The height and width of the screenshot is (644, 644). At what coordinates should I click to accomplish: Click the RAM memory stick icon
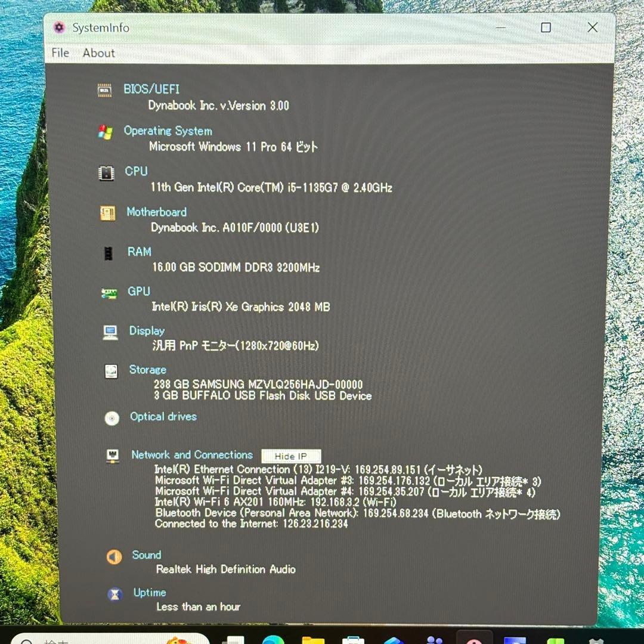[x=109, y=253]
